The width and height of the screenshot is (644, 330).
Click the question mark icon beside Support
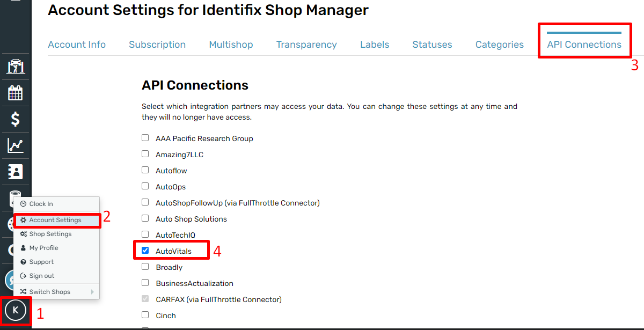point(23,262)
